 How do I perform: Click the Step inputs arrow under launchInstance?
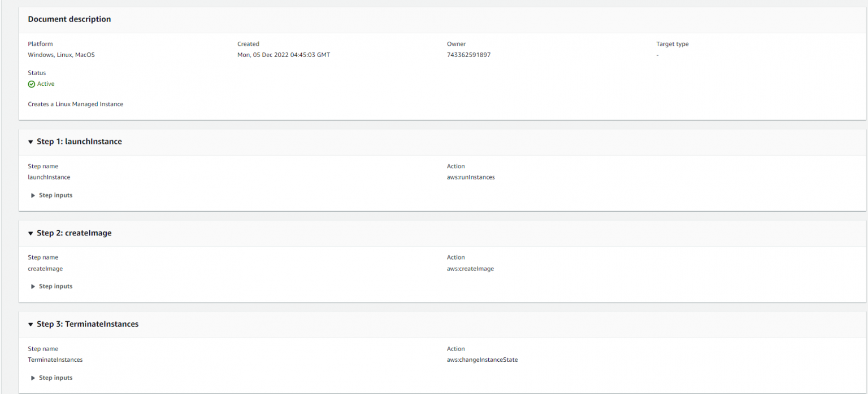(x=33, y=195)
